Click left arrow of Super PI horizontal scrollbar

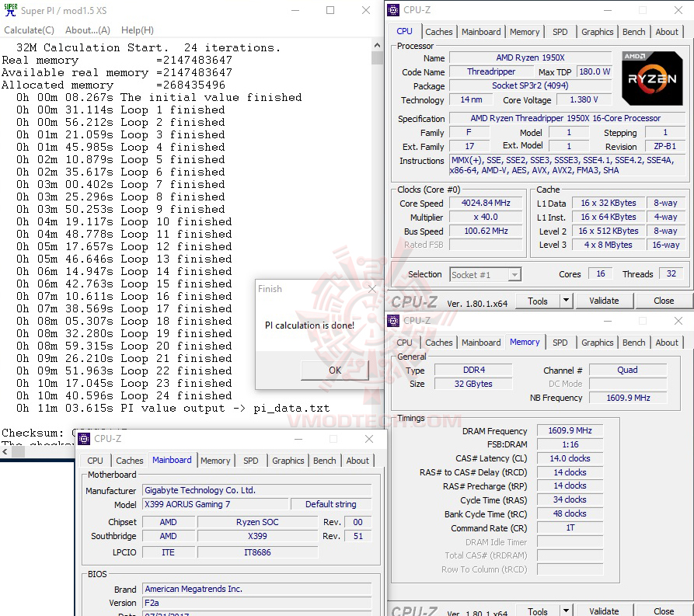[5, 451]
